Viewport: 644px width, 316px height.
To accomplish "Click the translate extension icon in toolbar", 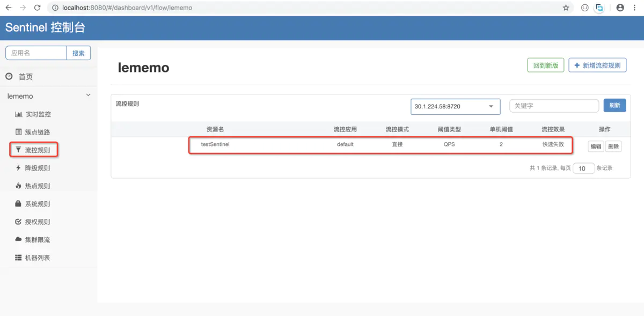I will (599, 8).
